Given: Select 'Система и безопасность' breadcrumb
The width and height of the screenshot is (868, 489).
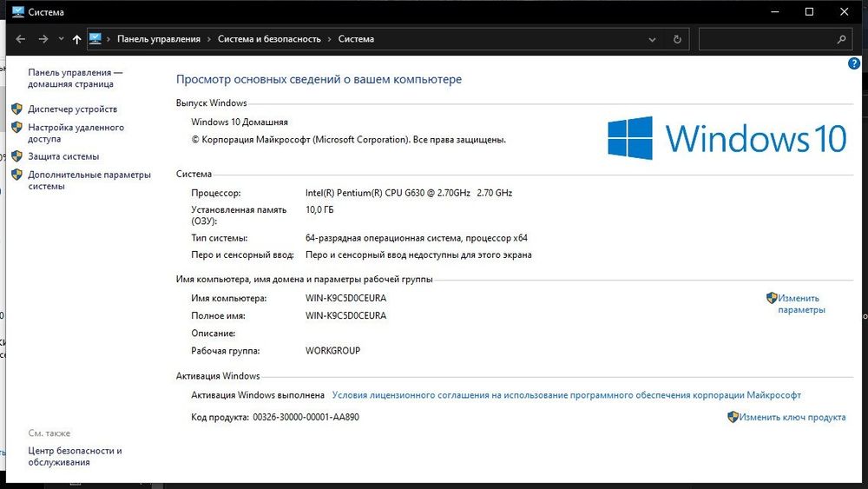Looking at the screenshot, I should click(x=269, y=39).
